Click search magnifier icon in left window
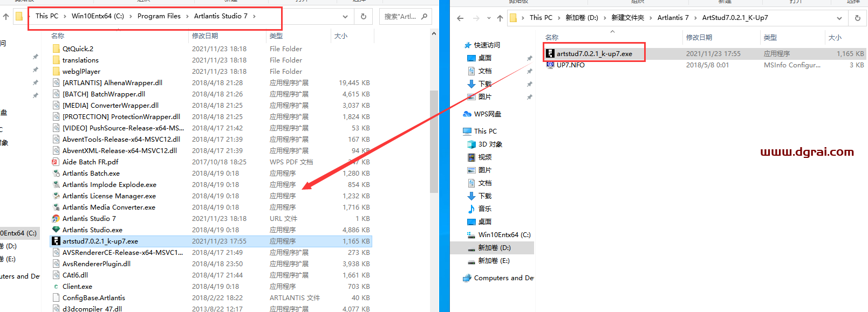Viewport: 868px width, 312px height. pyautogui.click(x=424, y=16)
